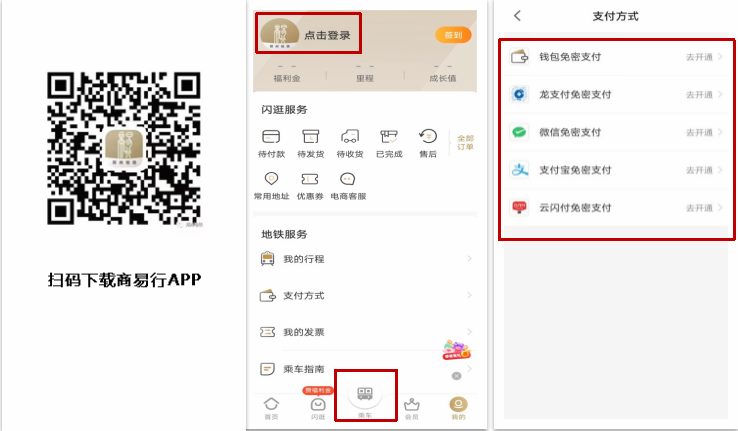Open 优惠券 coupon icon
This screenshot has width=738, height=431.
310,179
